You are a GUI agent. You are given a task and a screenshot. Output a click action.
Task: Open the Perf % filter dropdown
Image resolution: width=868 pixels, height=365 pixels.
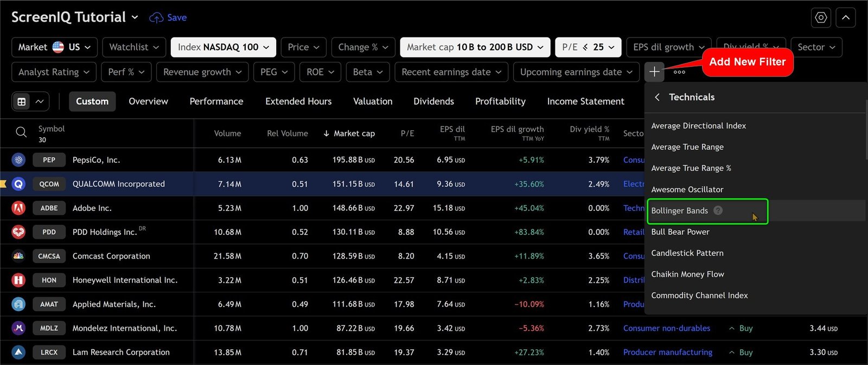point(126,72)
